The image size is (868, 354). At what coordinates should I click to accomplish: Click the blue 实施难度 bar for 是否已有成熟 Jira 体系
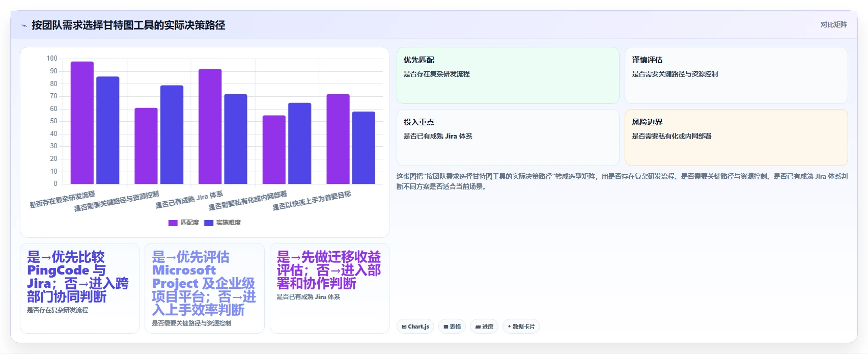coord(236,139)
